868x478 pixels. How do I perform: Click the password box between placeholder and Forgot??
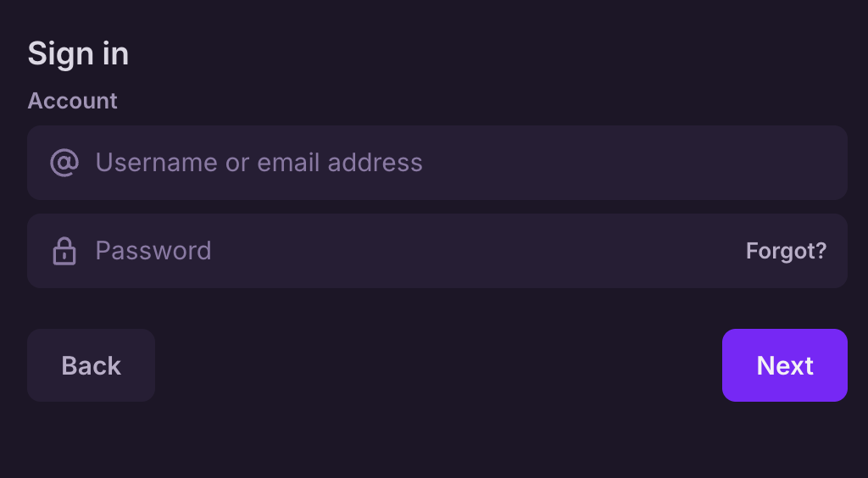[475, 251]
